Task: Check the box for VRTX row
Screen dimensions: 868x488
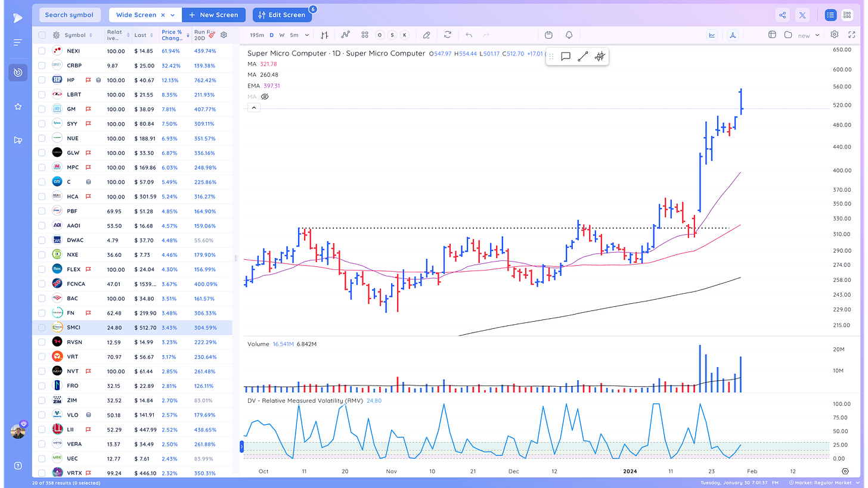Action: [x=42, y=473]
